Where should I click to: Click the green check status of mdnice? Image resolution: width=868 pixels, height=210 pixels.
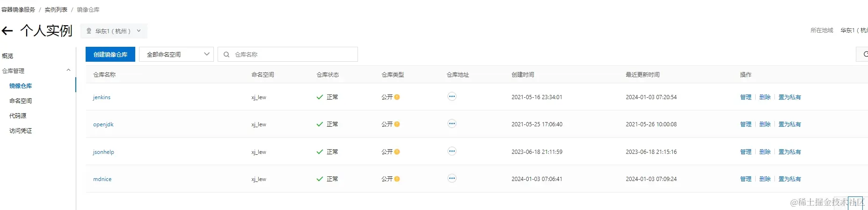pyautogui.click(x=320, y=179)
